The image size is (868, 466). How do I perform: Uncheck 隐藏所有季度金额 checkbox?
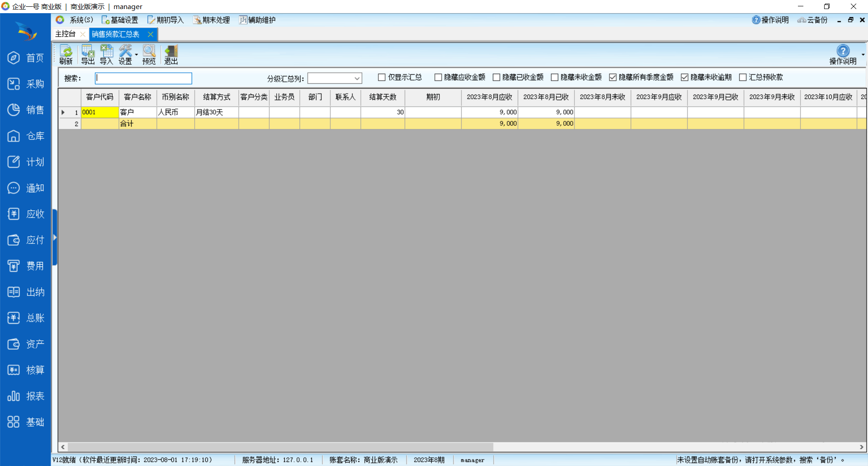[613, 77]
